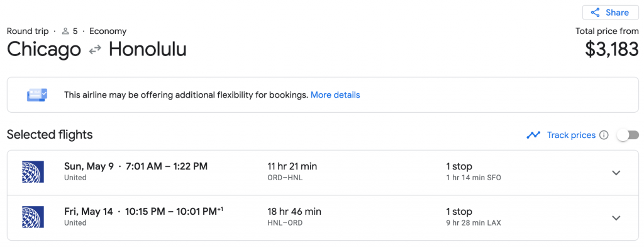Click the United logo on the return flight
644x247 pixels.
(x=33, y=217)
